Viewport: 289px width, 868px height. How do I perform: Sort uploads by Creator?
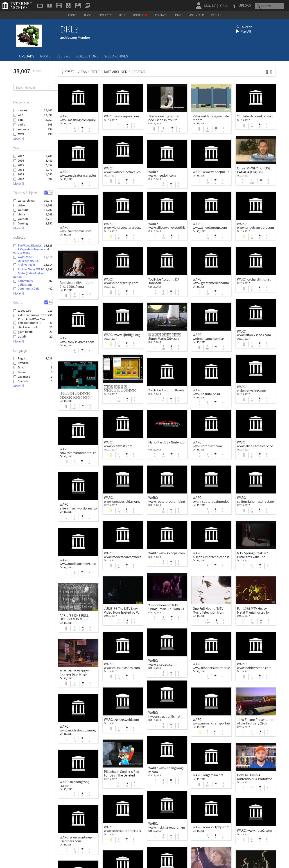tap(138, 72)
